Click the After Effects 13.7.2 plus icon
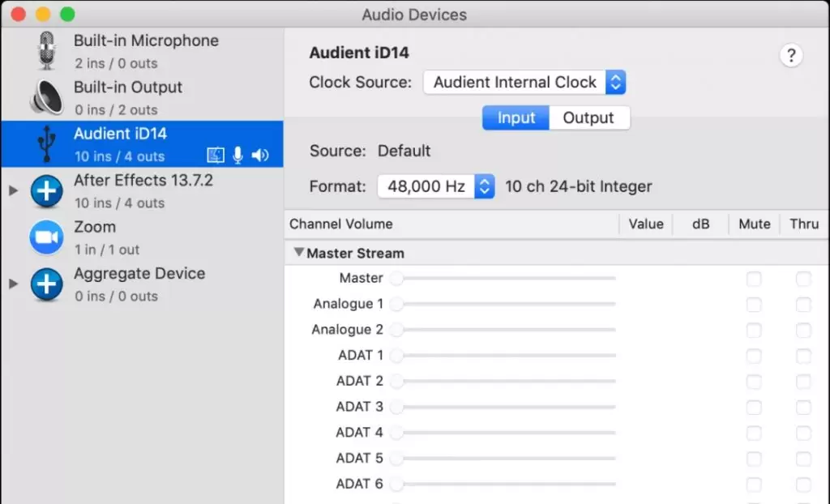Image resolution: width=830 pixels, height=504 pixels. (46, 191)
